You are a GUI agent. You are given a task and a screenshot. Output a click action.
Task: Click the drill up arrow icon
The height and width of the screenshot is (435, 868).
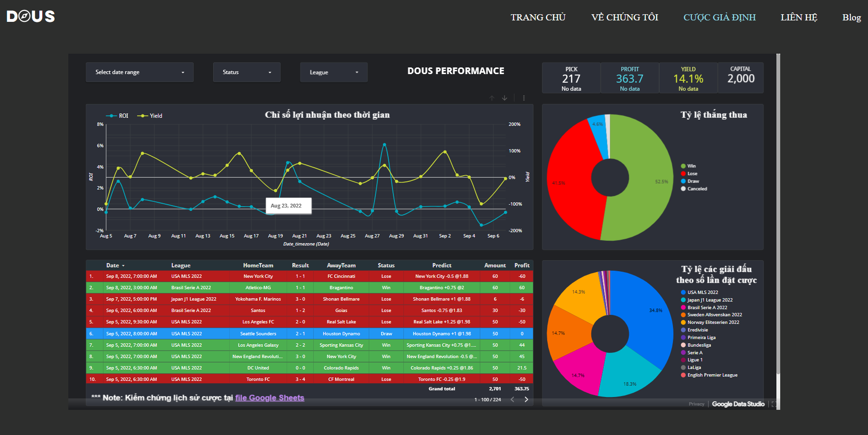[492, 98]
